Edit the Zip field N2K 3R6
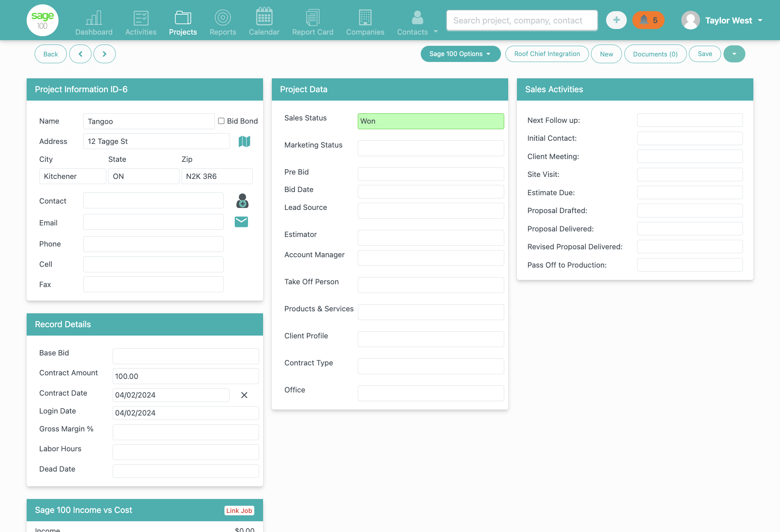Screen dimensions: 780x532 point(217,176)
